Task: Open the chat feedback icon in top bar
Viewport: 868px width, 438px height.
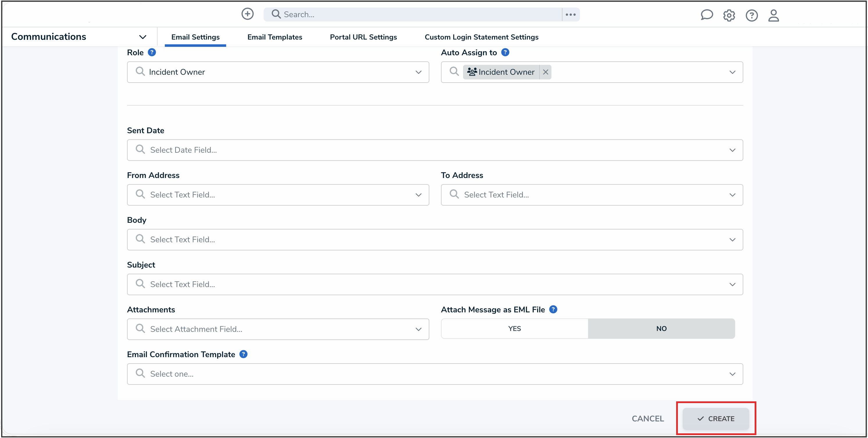Action: click(x=707, y=15)
